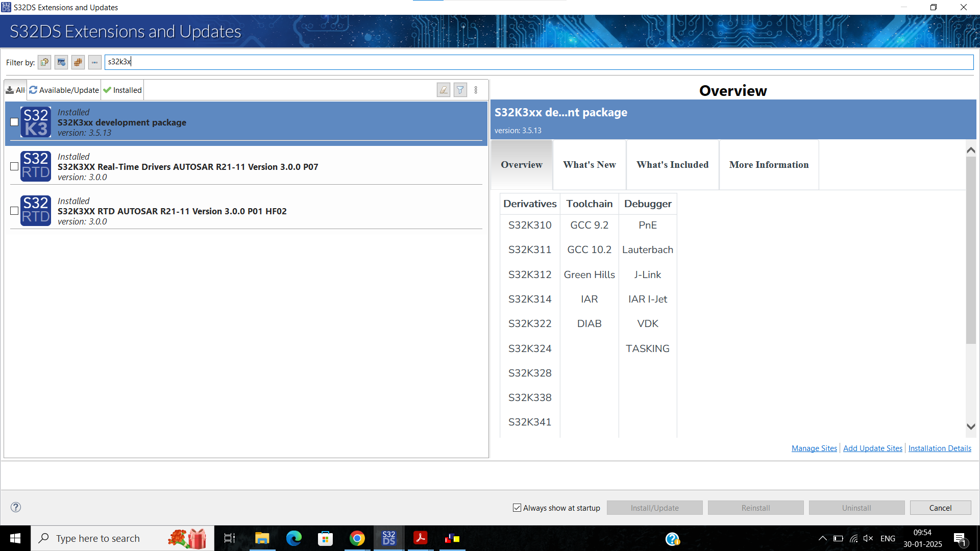Click the first Filter by icon button
Viewport: 980px width, 551px height.
pyautogui.click(x=44, y=62)
